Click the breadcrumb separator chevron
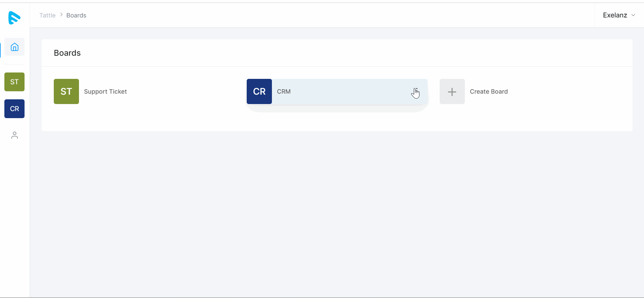The image size is (644, 298). [x=61, y=15]
